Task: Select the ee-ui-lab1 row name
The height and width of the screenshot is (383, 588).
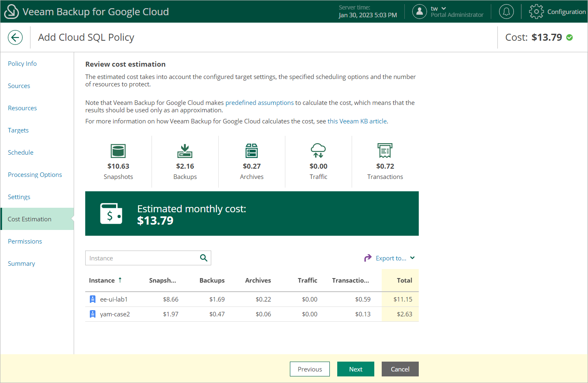Action: (114, 299)
